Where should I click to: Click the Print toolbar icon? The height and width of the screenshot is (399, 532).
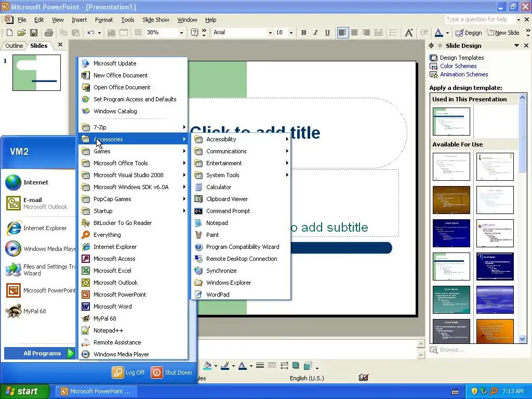tap(49, 33)
